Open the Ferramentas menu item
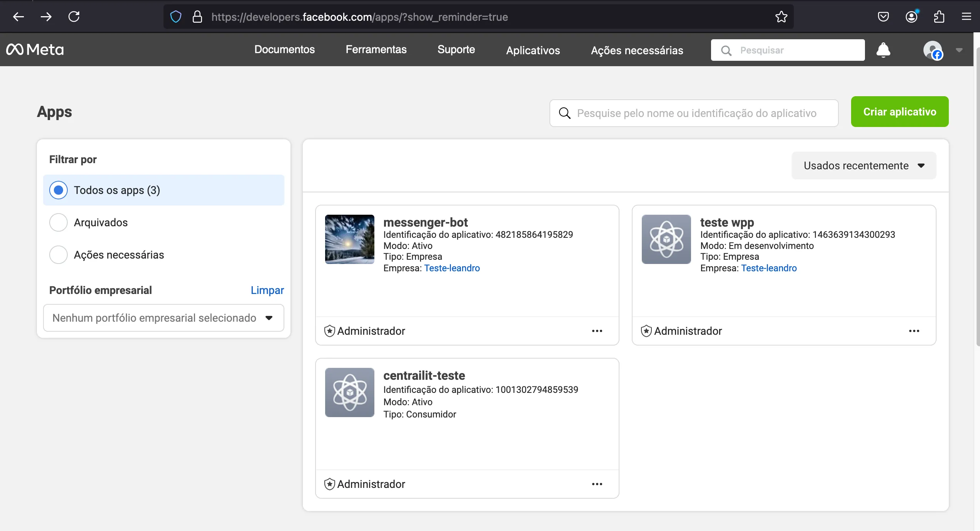The width and height of the screenshot is (980, 531). coord(376,50)
